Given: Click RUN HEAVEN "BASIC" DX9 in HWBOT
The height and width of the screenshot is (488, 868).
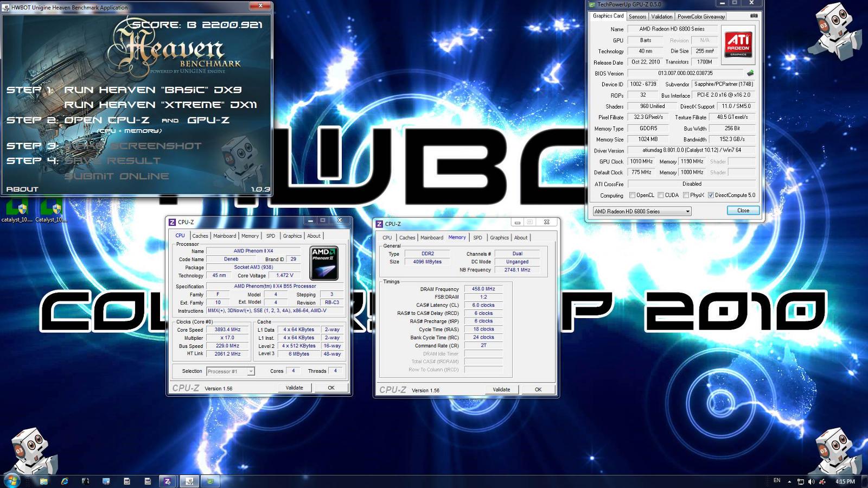Looking at the screenshot, I should pyautogui.click(x=153, y=90).
